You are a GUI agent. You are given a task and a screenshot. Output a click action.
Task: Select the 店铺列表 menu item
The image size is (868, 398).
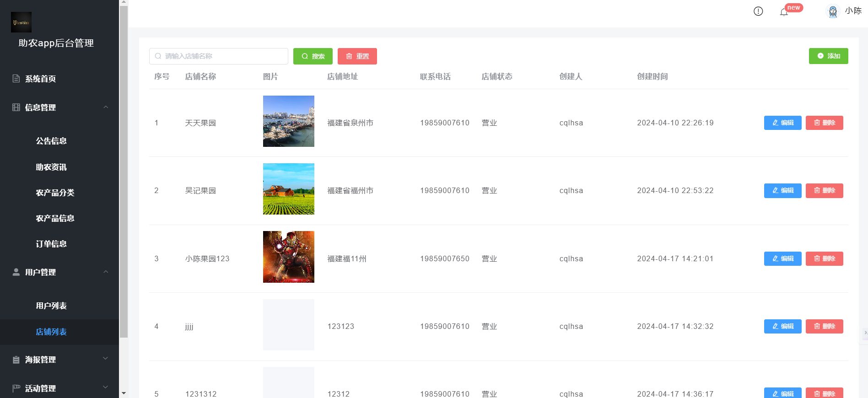[x=59, y=332]
